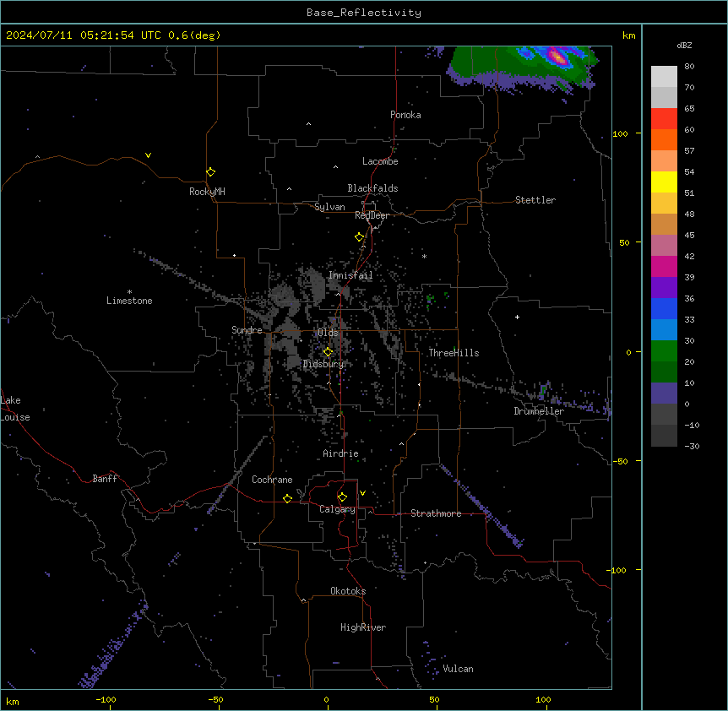The height and width of the screenshot is (711, 728).
Task: Click the dark green 20 dBZ legend swatch
Action: click(664, 372)
